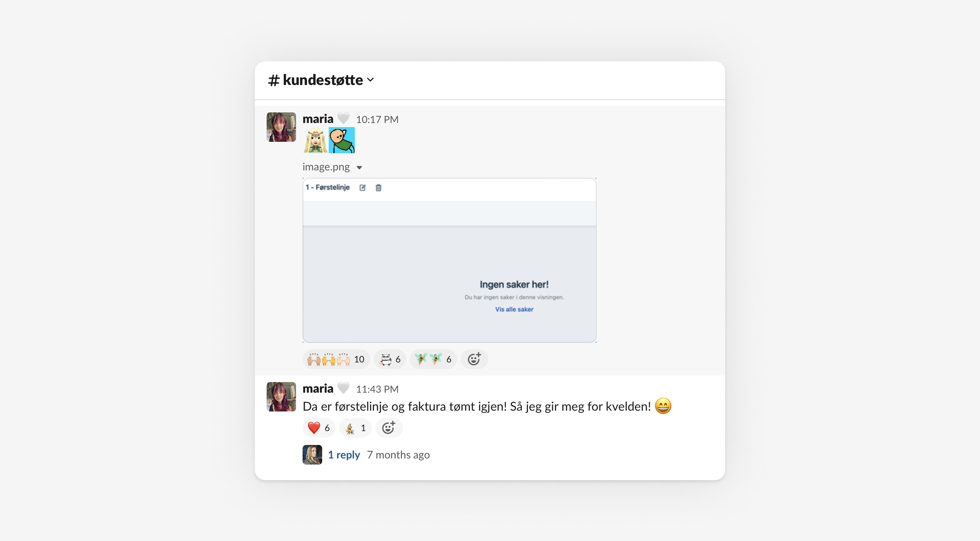Click the cyan custom cartoon emoji
Screen dimensions: 980x541
point(342,140)
